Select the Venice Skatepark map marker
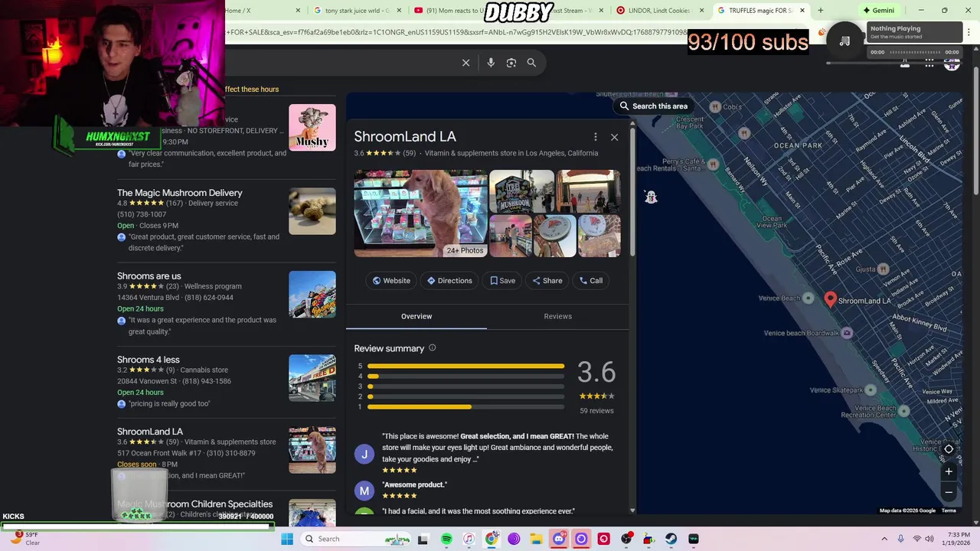Screen dimensions: 980x551 tap(871, 390)
